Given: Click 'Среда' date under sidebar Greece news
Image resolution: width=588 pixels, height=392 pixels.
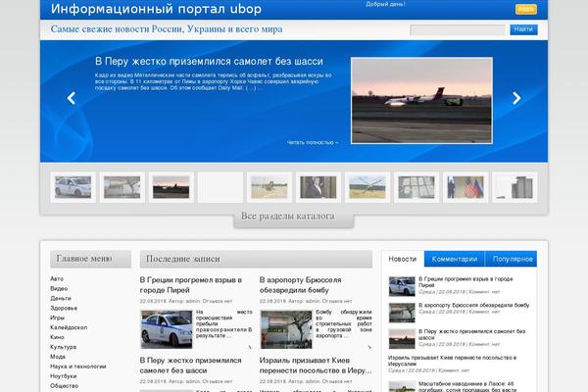Looking at the screenshot, I should (x=426, y=292).
